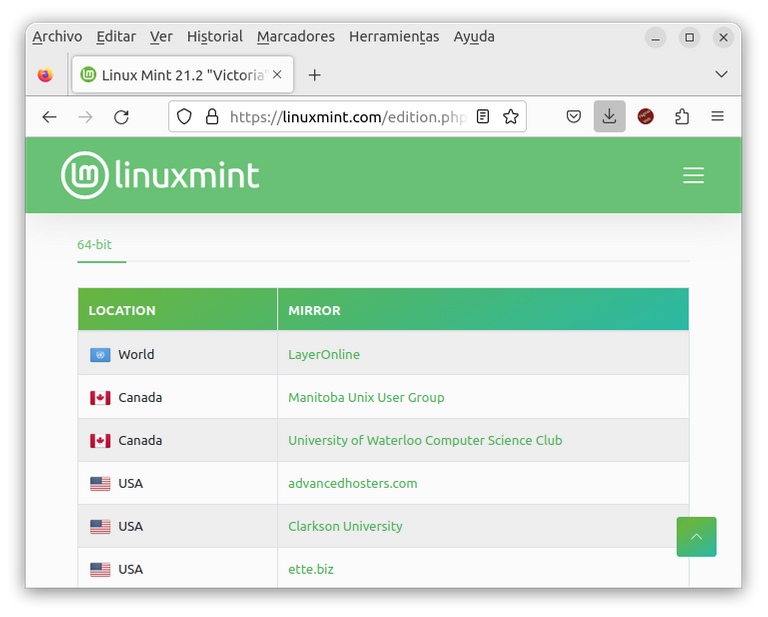Open Clarkson University mirror link
This screenshot has width=768, height=617.
pyautogui.click(x=345, y=526)
